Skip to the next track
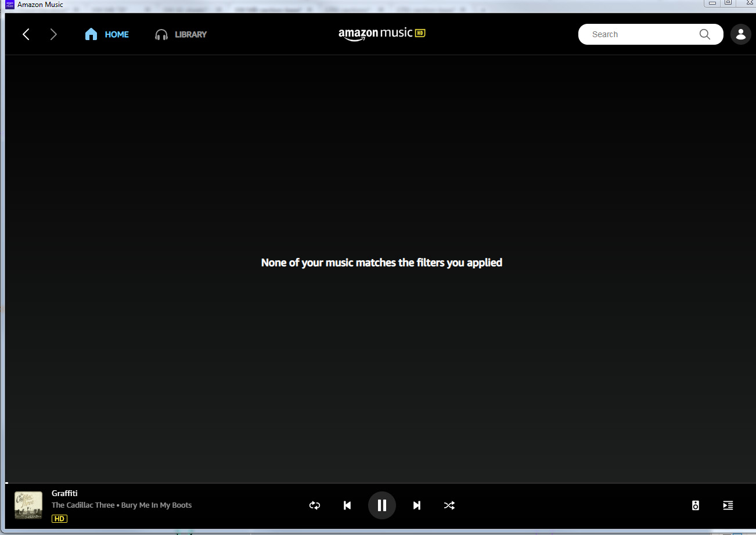 point(416,505)
